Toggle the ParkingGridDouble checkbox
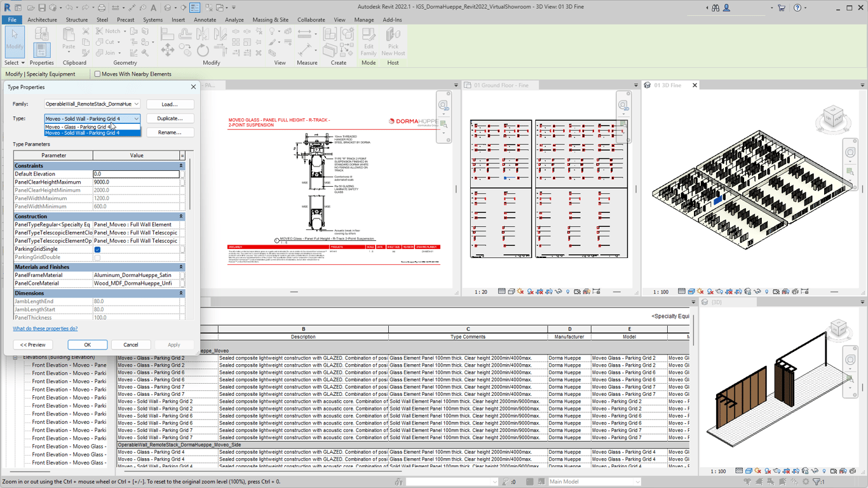 (x=97, y=258)
